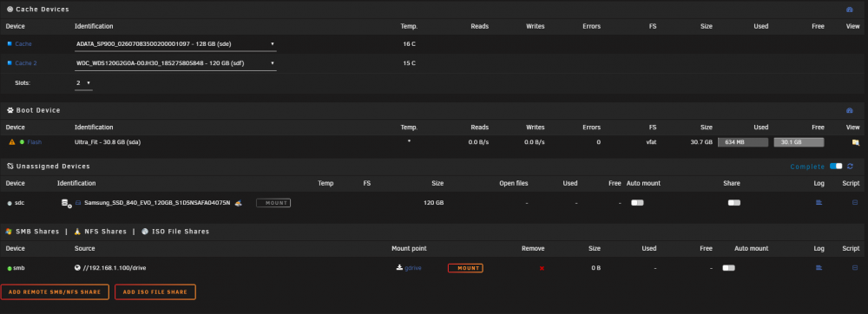Click the ISO File Shares heading text
Image resolution: width=868 pixels, height=314 pixels.
click(x=181, y=231)
